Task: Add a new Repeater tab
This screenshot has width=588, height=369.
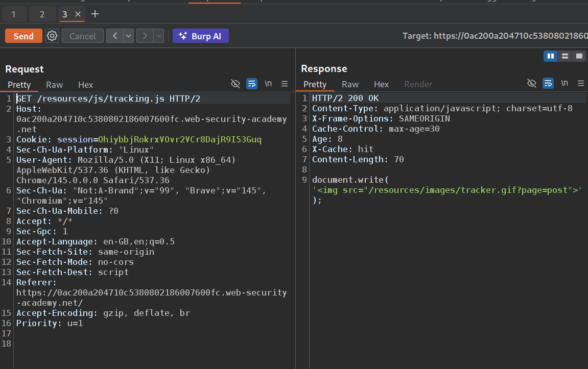Action: coord(95,14)
